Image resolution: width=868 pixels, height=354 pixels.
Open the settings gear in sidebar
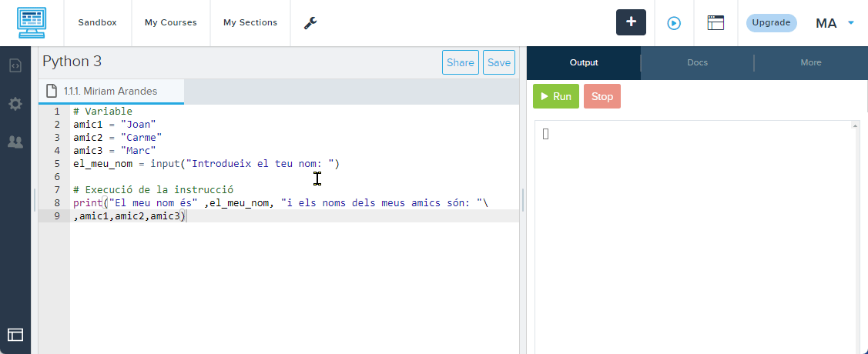pos(15,104)
